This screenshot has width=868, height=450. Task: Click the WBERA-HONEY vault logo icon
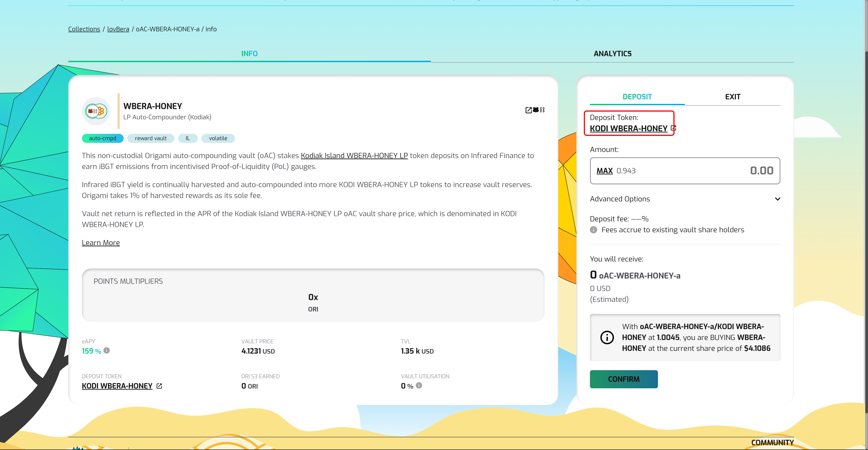[x=96, y=111]
